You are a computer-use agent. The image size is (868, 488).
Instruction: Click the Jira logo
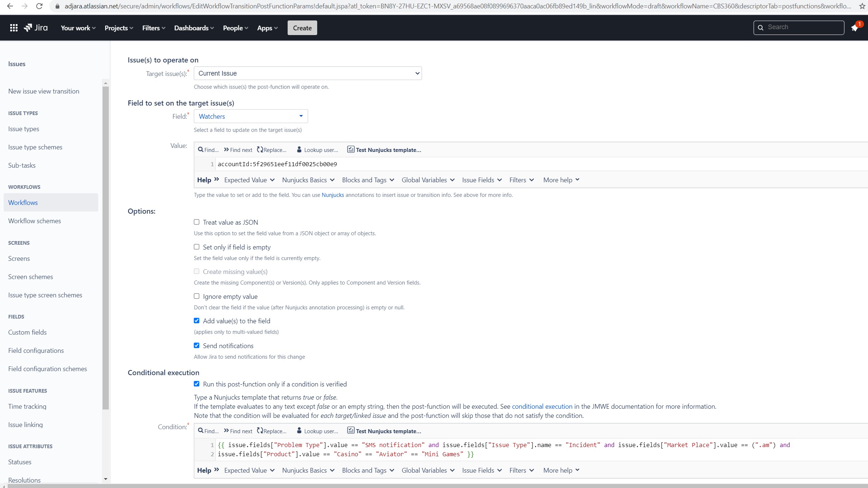click(36, 28)
